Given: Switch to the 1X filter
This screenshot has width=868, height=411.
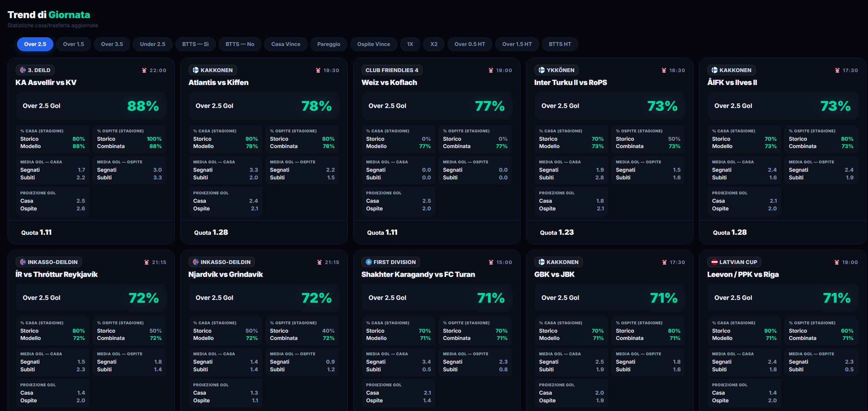Looking at the screenshot, I should [410, 44].
